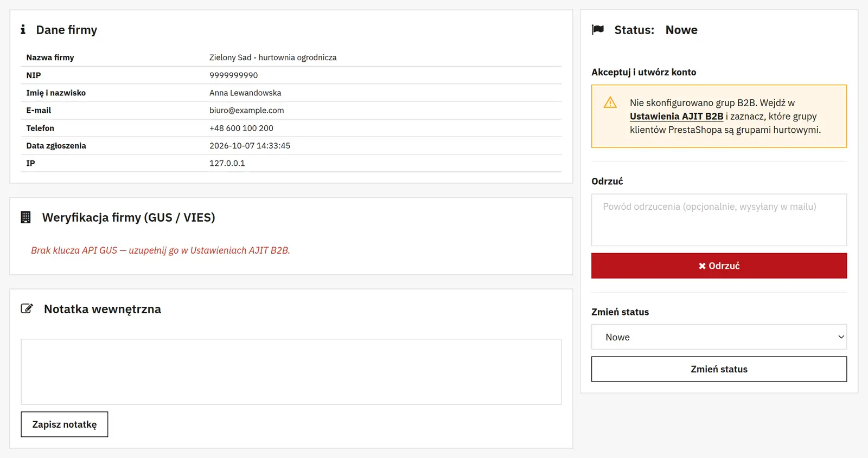
Task: Click the Zmień status button
Action: [719, 369]
